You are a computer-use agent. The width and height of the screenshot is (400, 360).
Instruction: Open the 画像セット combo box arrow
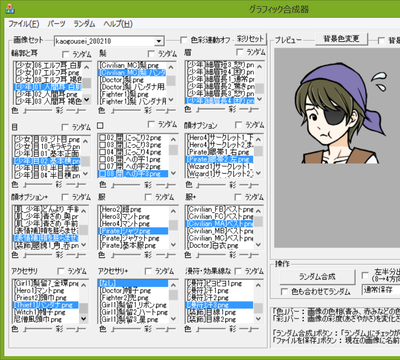point(159,41)
